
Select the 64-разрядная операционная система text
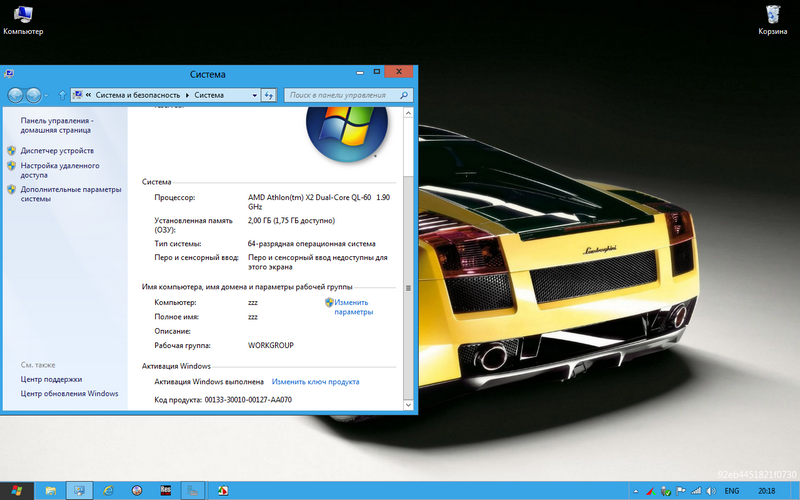pos(311,244)
